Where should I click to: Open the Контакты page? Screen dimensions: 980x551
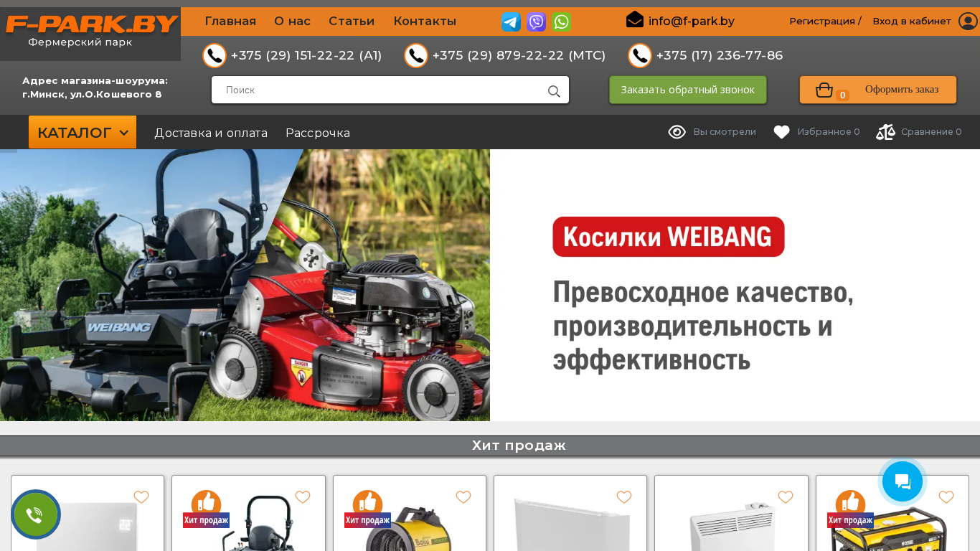point(425,21)
